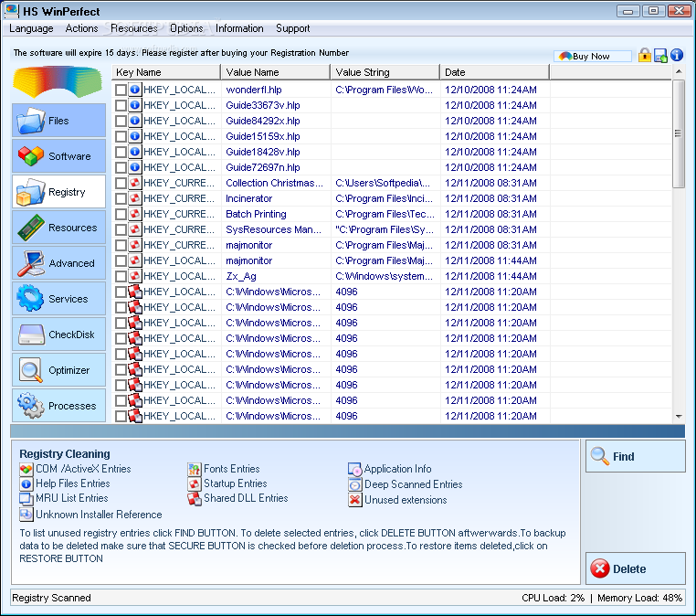Image resolution: width=696 pixels, height=616 pixels.
Task: Click the MRU List Entries icon
Action: point(26,499)
